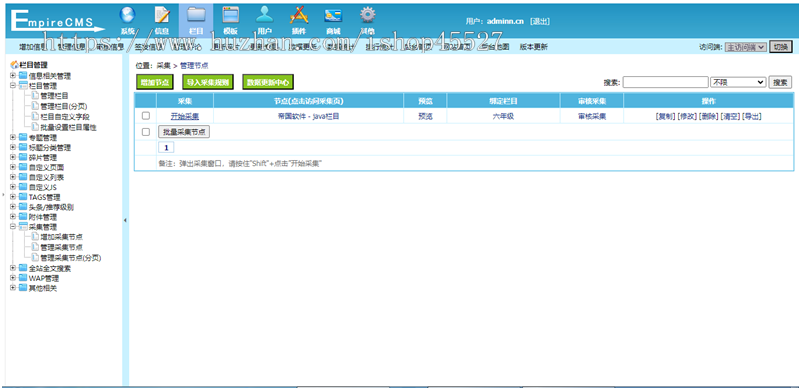
Task: Click the folder icon of 标题分类管理
Action: coord(22,147)
